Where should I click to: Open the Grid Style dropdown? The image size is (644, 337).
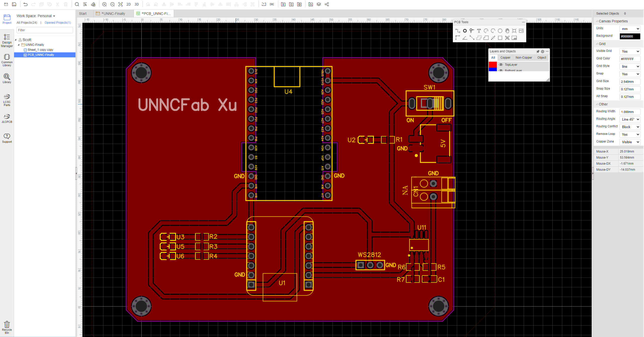coord(630,66)
